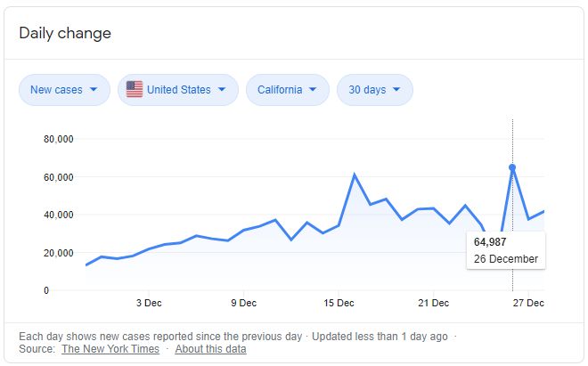Click the 21 Dec axis label
Screen dimensions: 588x366
pos(434,303)
